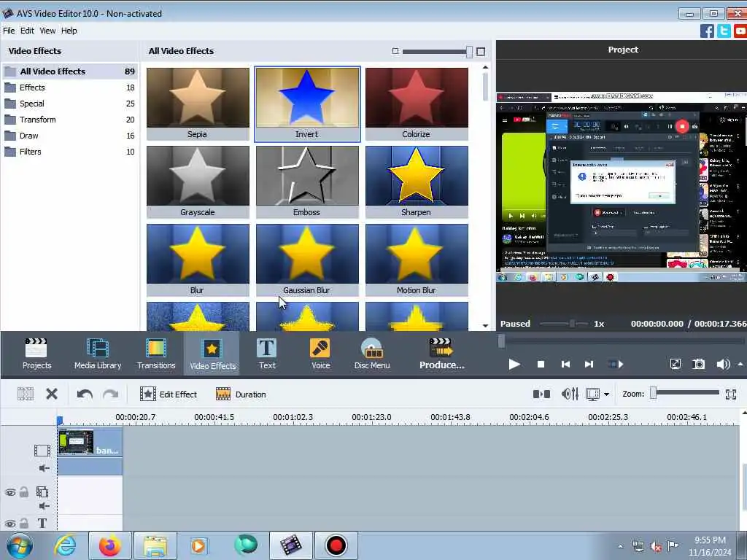747x560 pixels.
Task: Click the Edit Effect button
Action: pos(169,394)
